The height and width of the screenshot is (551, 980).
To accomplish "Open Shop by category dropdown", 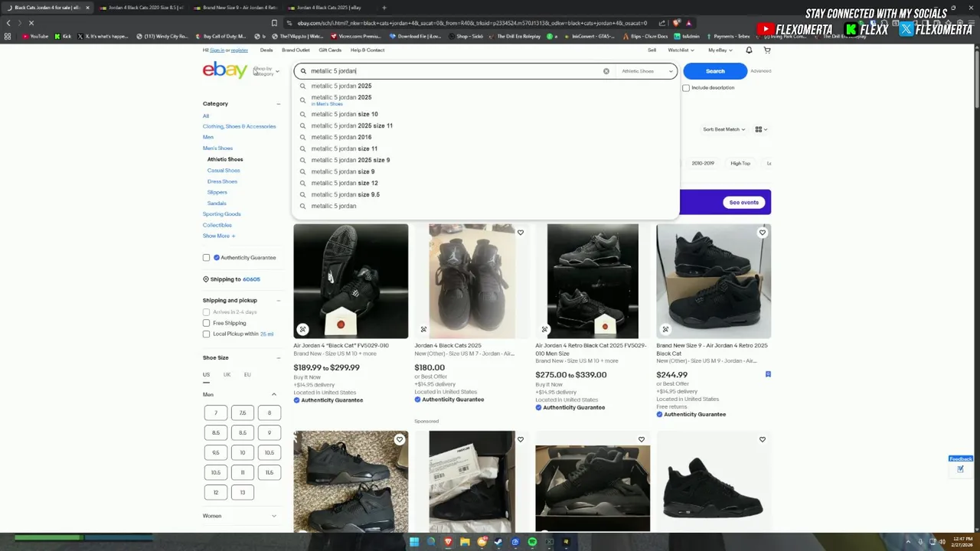I will tap(266, 71).
